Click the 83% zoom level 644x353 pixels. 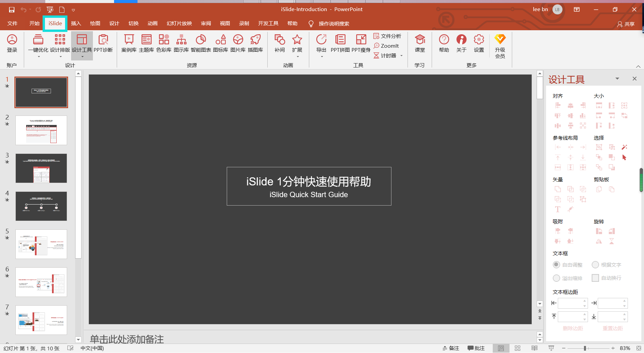[625, 348]
